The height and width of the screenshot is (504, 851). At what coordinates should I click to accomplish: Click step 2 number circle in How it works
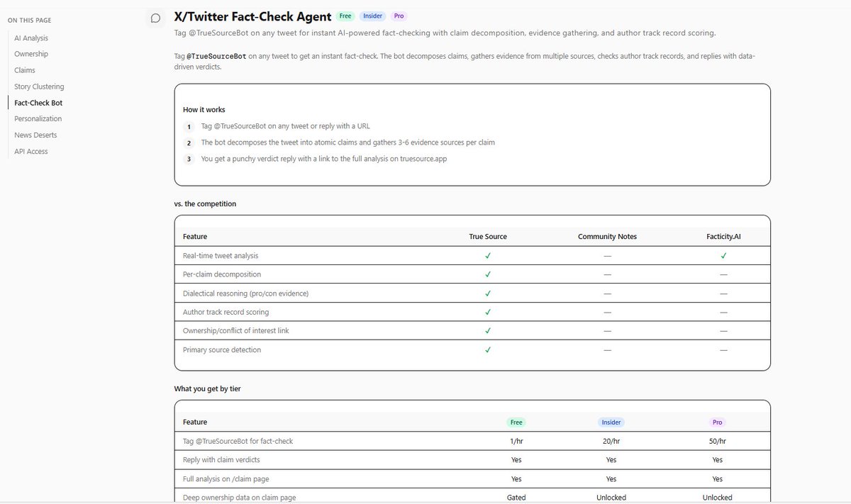pos(189,142)
